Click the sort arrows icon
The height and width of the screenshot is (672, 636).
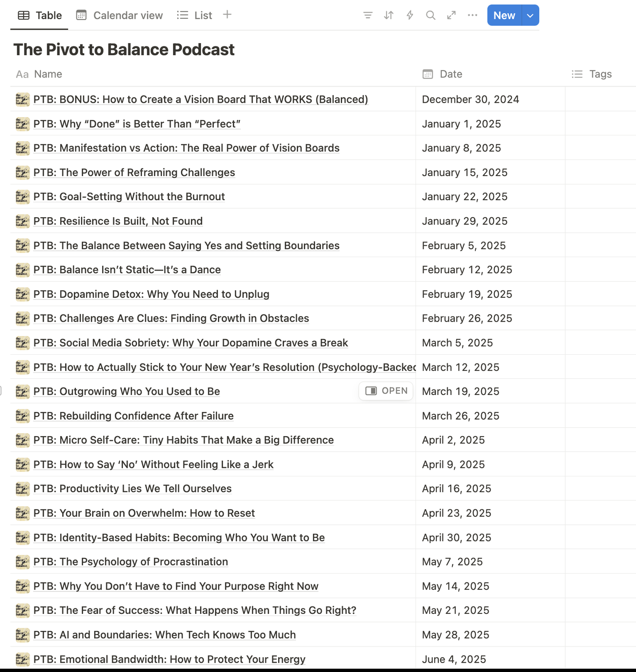tap(388, 15)
